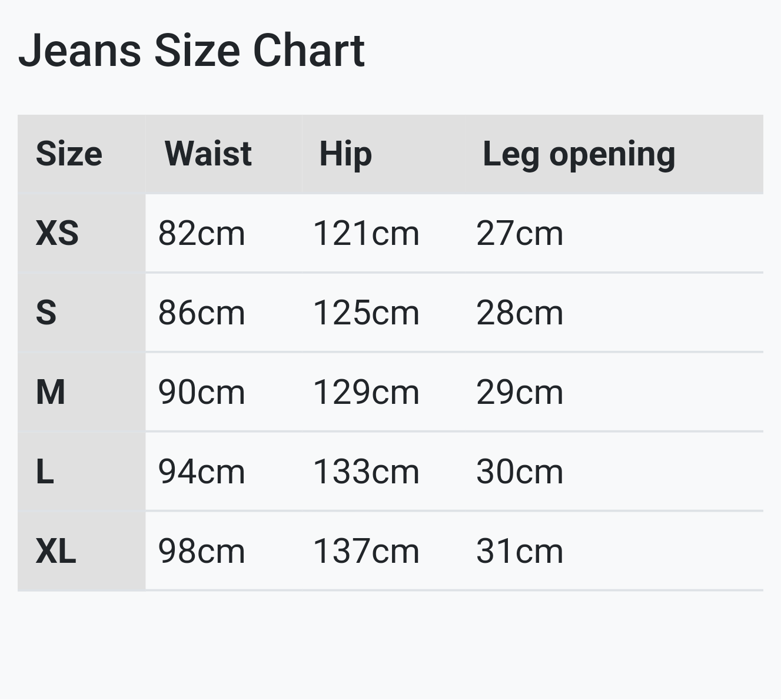Select the 86cm waist measurement
781x700 pixels.
click(201, 313)
